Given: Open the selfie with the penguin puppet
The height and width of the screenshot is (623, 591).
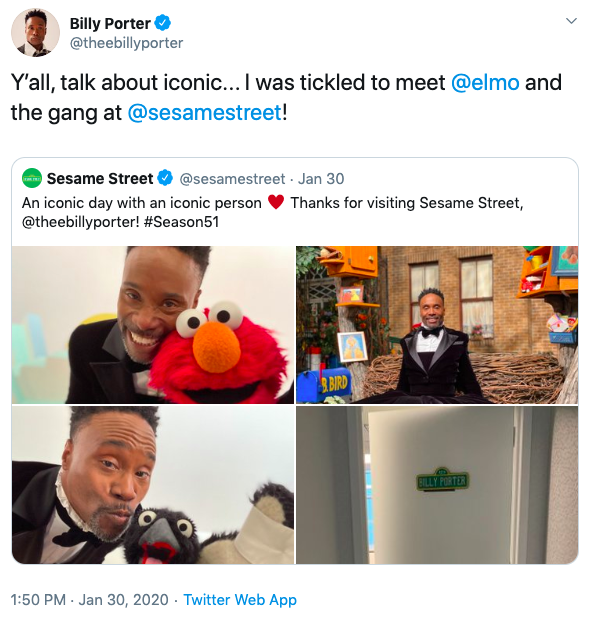Looking at the screenshot, I should pyautogui.click(x=153, y=485).
